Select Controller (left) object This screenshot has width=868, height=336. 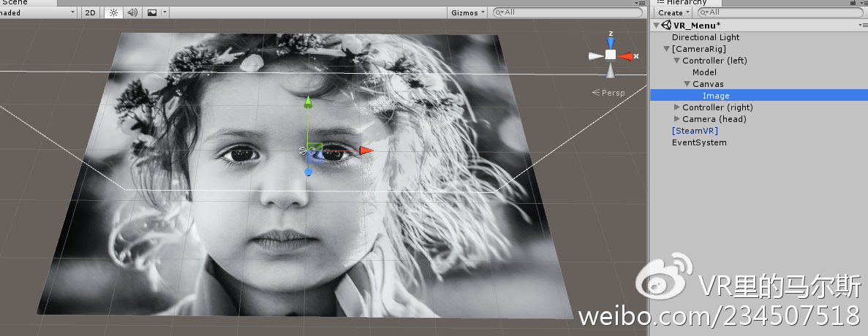coord(714,61)
